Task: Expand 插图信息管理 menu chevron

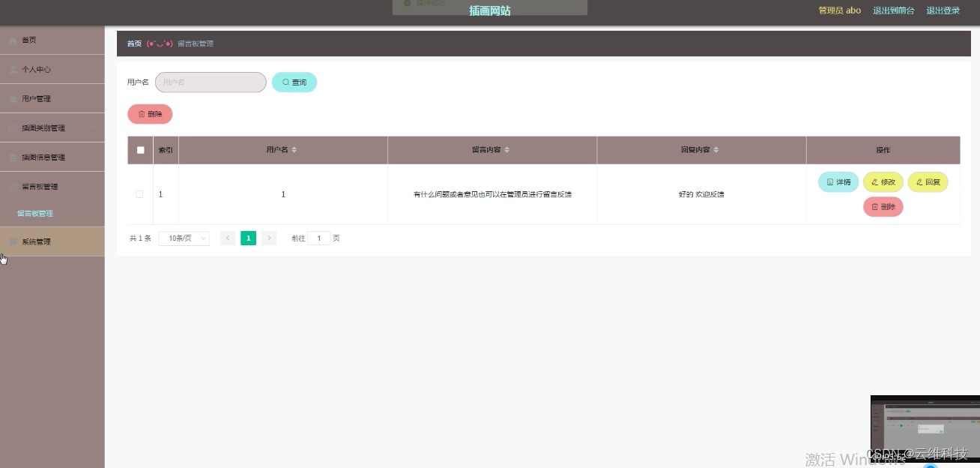Action: coord(92,157)
